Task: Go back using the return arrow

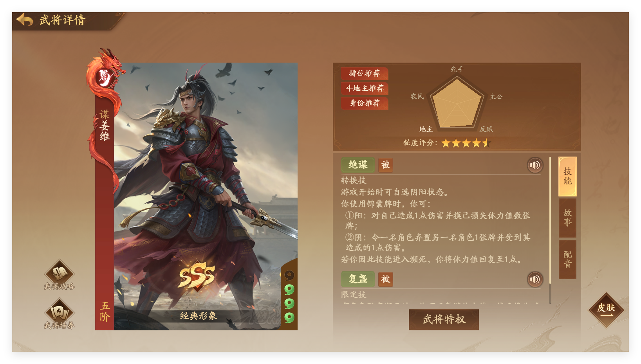Action: [x=24, y=20]
